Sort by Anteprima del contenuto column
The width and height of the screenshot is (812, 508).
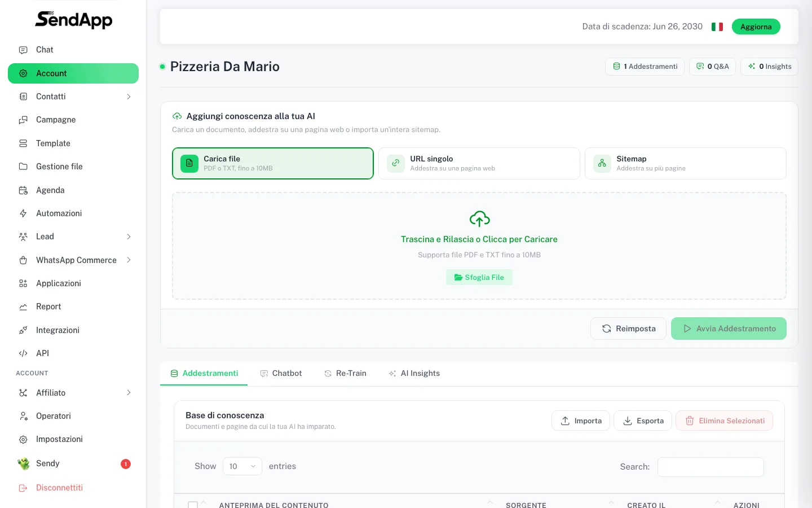click(x=273, y=505)
